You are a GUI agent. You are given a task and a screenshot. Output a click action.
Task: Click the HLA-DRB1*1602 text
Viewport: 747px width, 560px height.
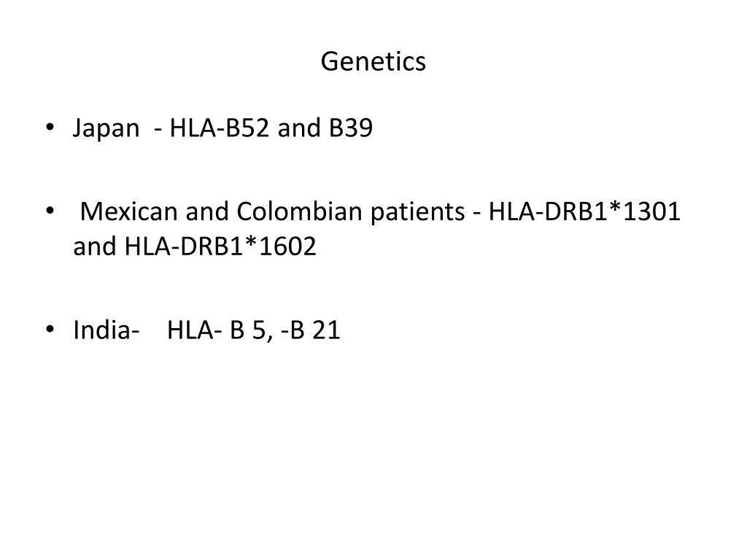click(x=220, y=246)
